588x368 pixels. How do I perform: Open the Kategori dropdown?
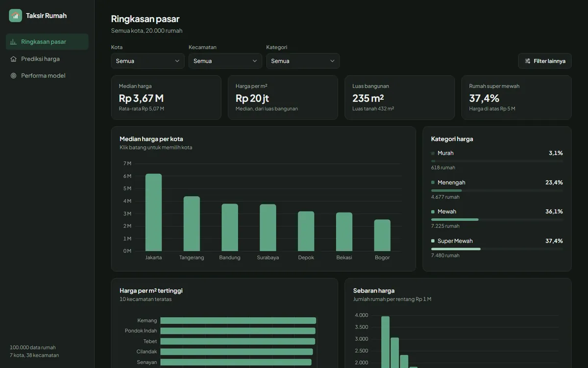pyautogui.click(x=303, y=61)
